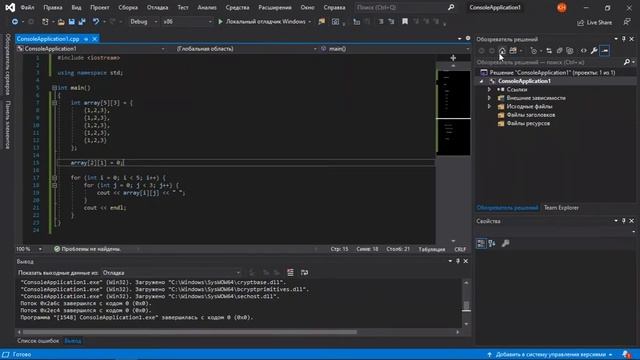
Task: Expand the Внешние зависимости node
Action: [x=489, y=98]
